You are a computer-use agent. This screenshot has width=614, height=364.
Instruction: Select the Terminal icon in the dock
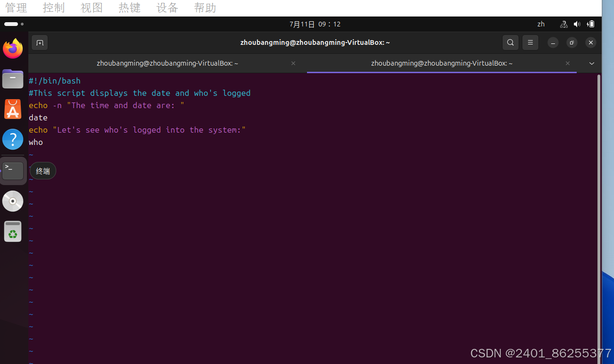[x=13, y=170]
